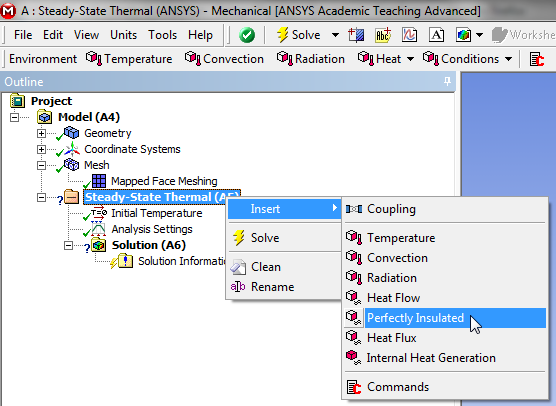556x406 pixels.
Task: Select Solution (A6) in the outline
Action: coord(149,245)
